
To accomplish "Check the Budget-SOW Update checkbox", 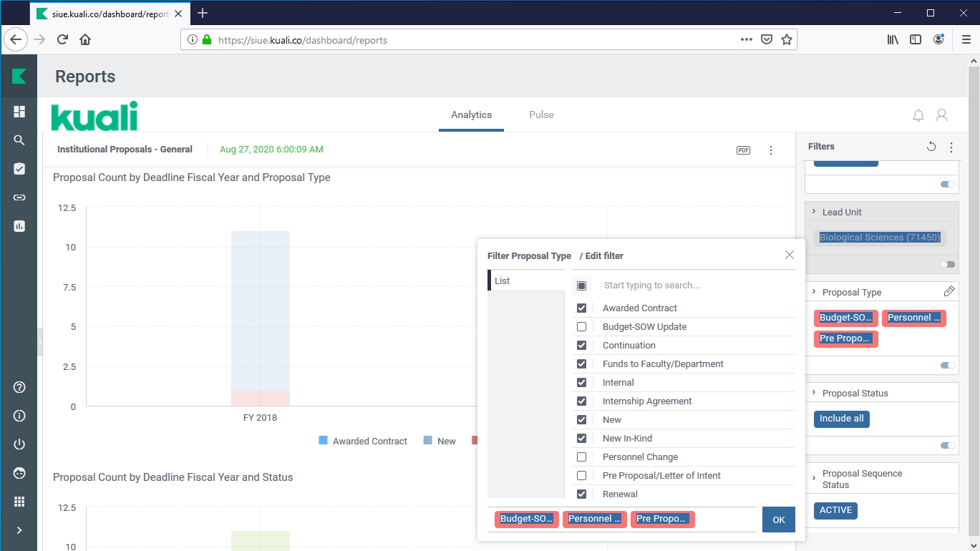I will tap(581, 327).
